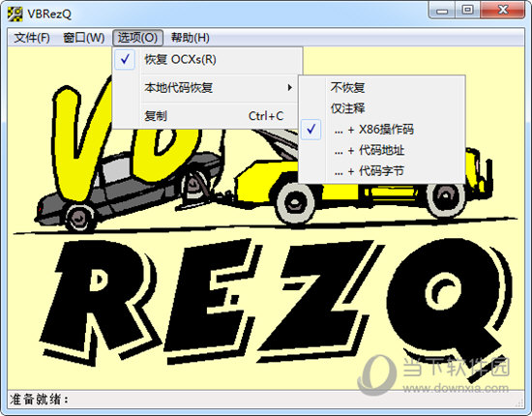Click the VBRezQ title bar app icon
Viewport: 532px width, 416px height.
(15, 14)
